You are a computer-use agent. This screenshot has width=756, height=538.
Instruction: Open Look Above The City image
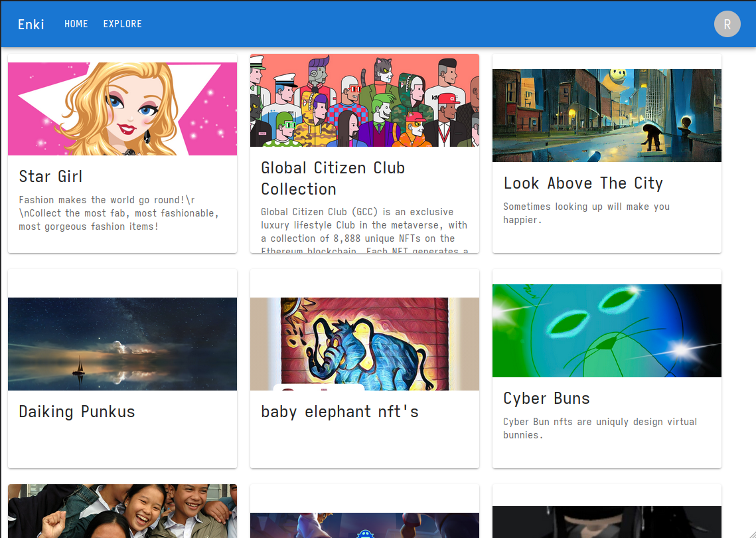pos(607,116)
